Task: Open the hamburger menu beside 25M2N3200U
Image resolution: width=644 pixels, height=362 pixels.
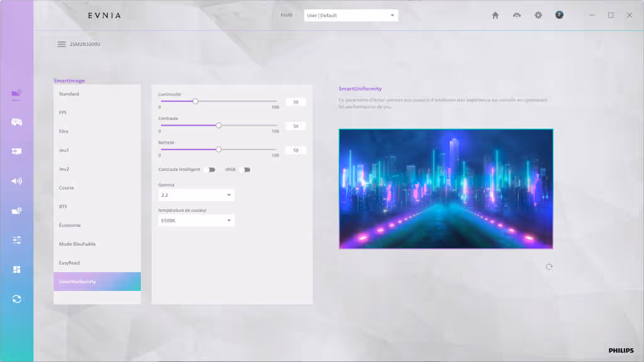Action: 62,44
